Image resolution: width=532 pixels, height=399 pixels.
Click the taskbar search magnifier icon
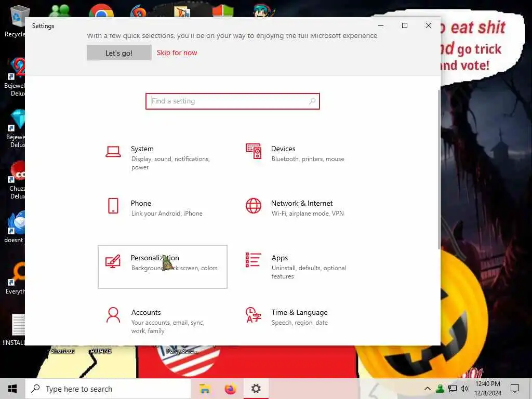(x=36, y=389)
